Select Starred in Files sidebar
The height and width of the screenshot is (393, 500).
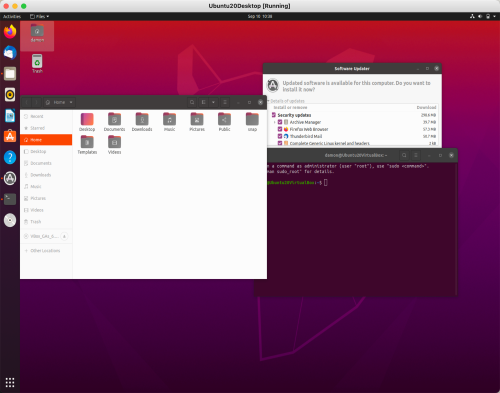point(46,128)
